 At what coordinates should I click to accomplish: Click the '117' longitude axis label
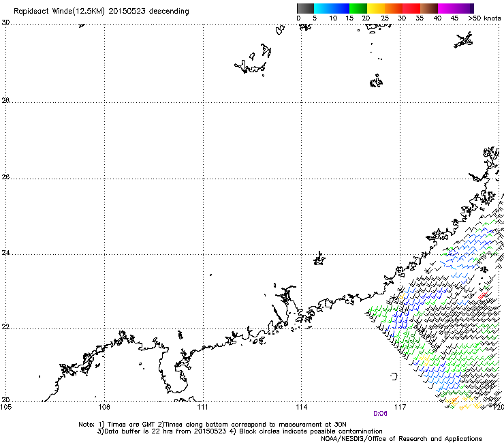coord(400,408)
